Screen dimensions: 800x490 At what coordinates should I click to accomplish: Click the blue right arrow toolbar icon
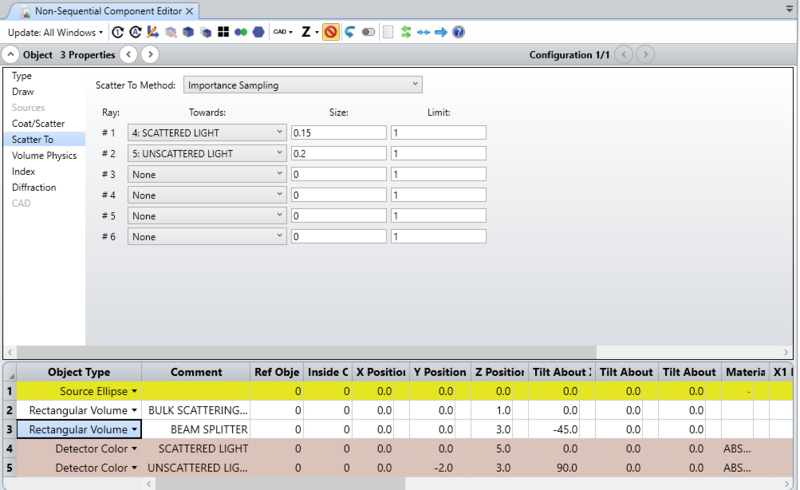441,32
